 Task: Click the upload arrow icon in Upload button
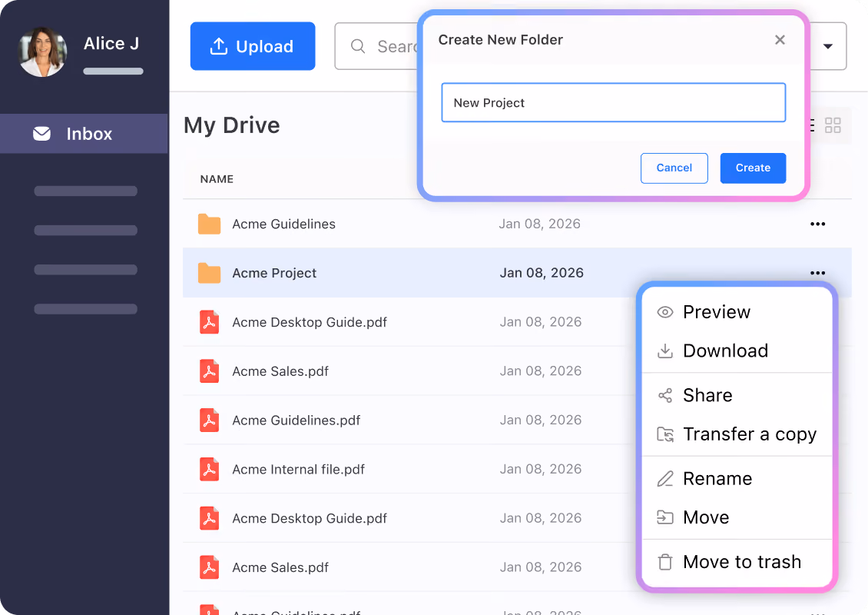click(219, 46)
